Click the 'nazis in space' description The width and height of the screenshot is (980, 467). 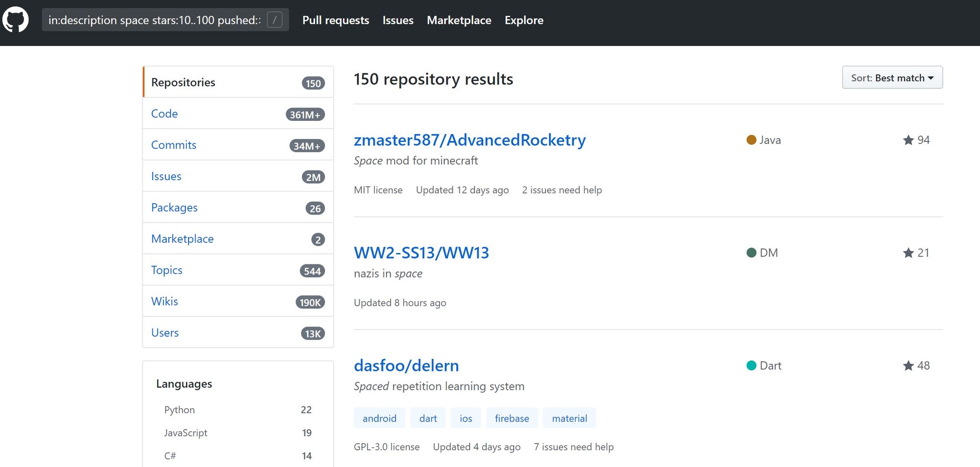pyautogui.click(x=388, y=273)
